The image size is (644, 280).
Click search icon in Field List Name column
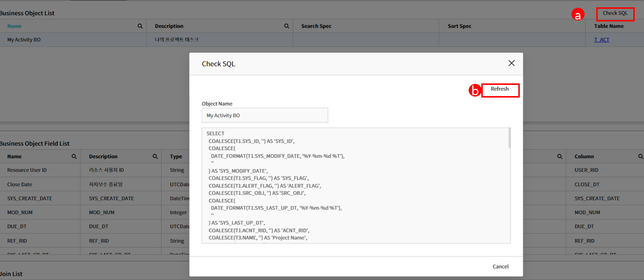74,157
